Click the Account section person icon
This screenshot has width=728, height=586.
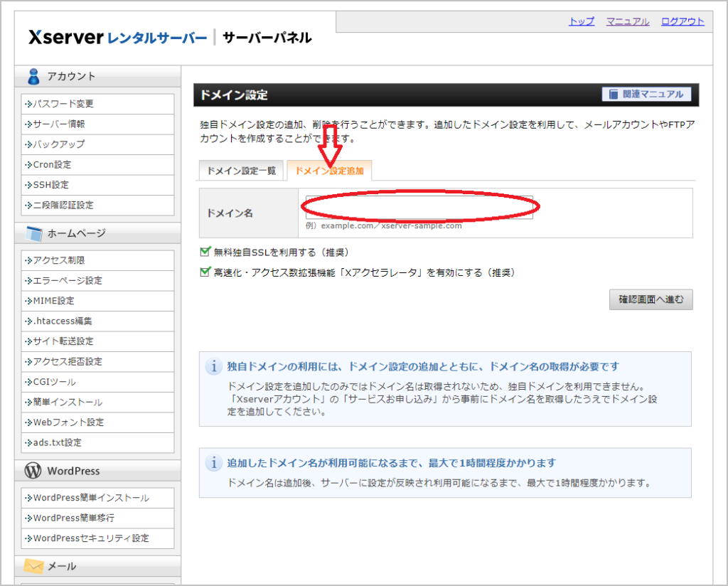pos(33,77)
